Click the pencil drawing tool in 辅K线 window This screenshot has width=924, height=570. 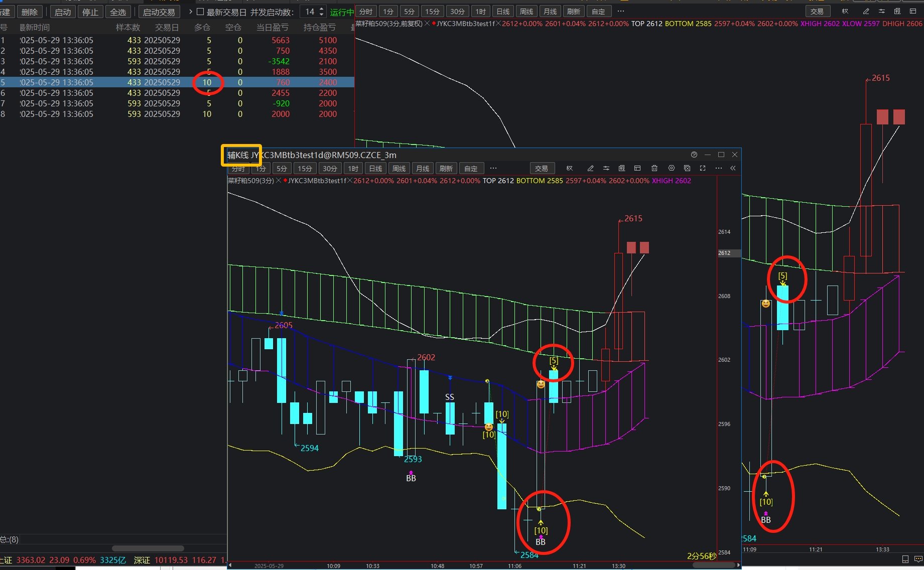pos(590,169)
